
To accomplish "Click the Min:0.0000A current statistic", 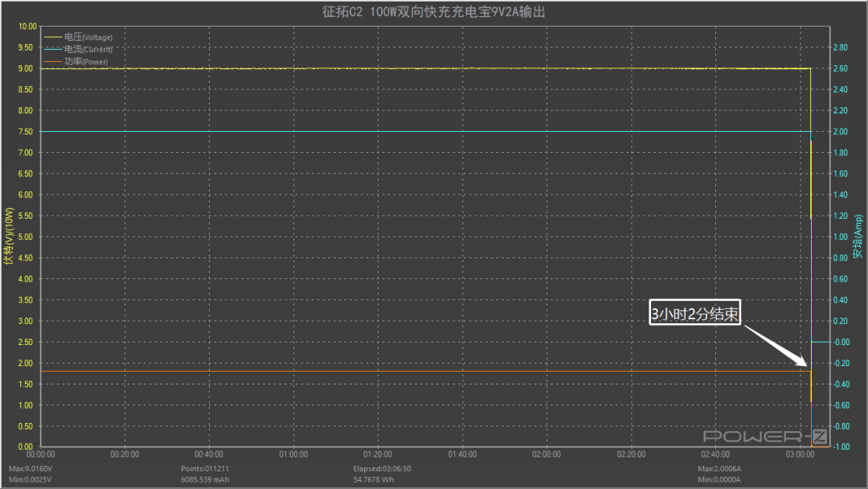I will [x=719, y=479].
